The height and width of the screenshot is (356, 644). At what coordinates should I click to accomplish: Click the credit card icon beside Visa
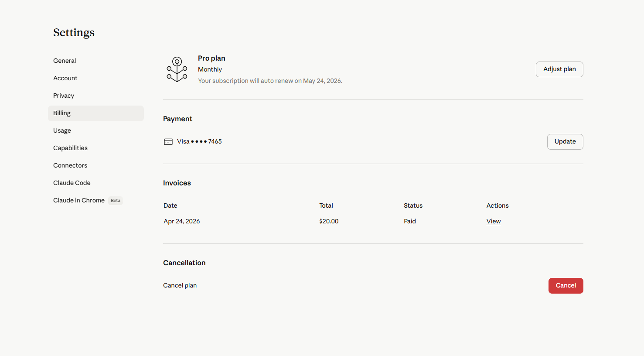pyautogui.click(x=168, y=142)
